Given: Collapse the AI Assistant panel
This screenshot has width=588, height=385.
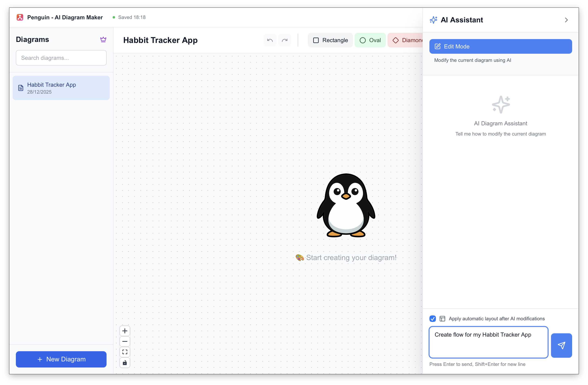Looking at the screenshot, I should (x=566, y=20).
